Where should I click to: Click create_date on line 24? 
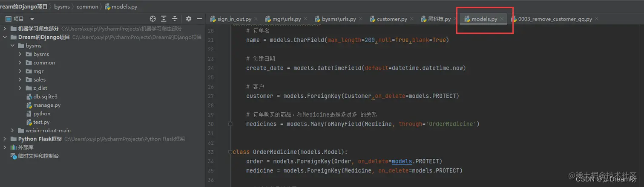[264, 68]
